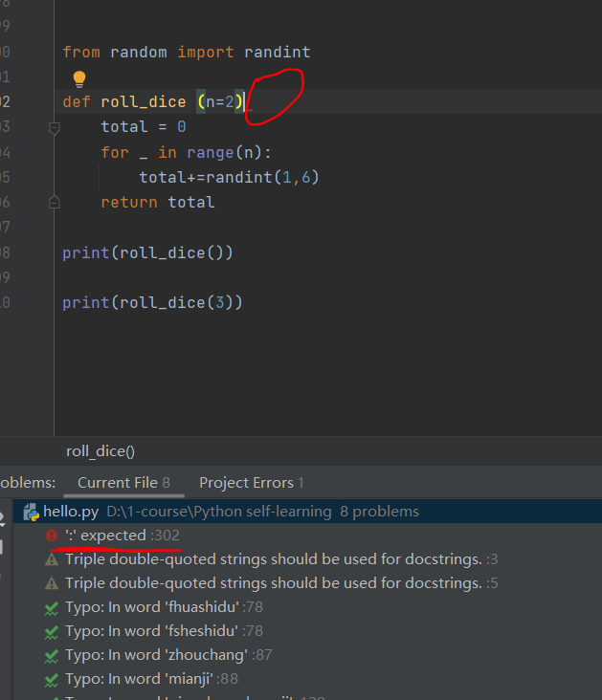
Task: Switch to the Current File tab
Action: (123, 483)
